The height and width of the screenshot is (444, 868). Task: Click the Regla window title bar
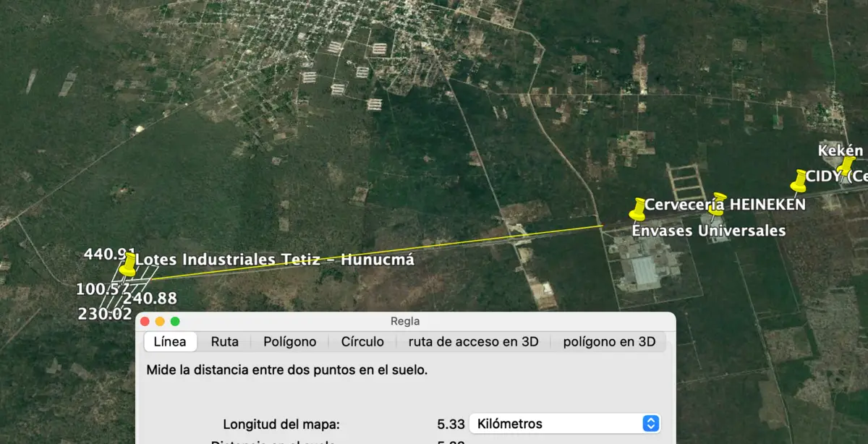(x=405, y=321)
